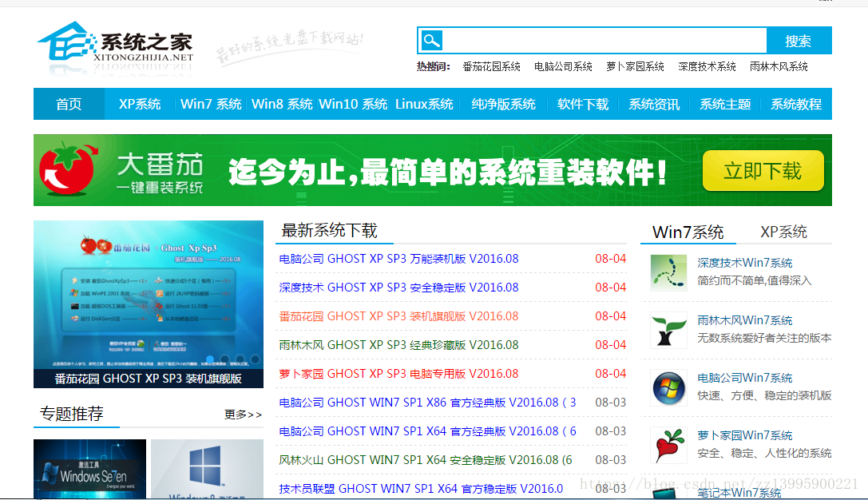Click the 深度技术Win7系统 text link
This screenshot has width=868, height=500.
[x=744, y=263]
